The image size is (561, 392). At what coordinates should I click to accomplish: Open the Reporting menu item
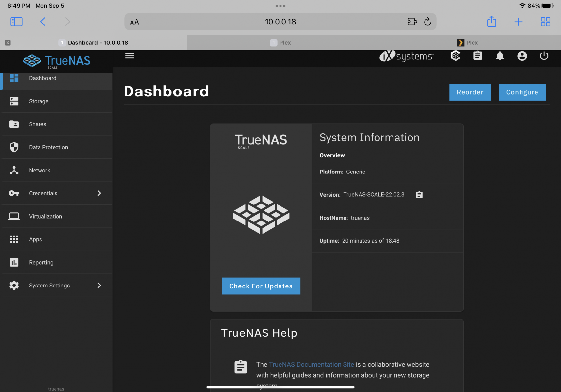coord(56,262)
